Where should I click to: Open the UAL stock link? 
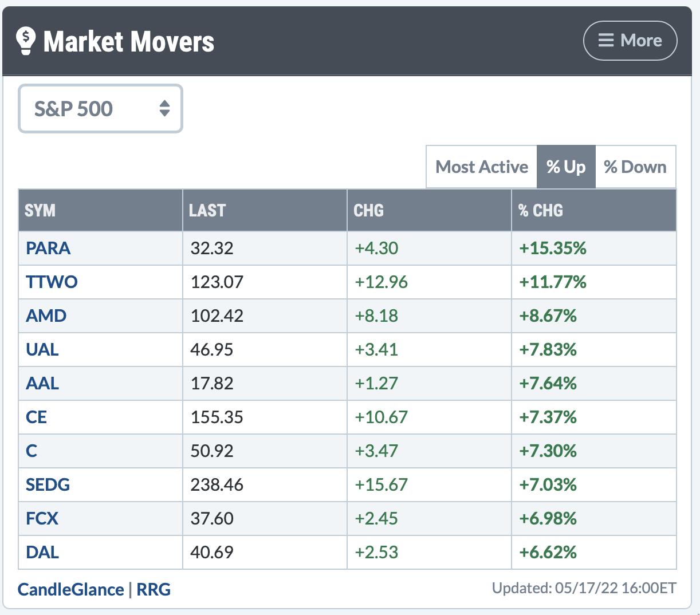[42, 350]
